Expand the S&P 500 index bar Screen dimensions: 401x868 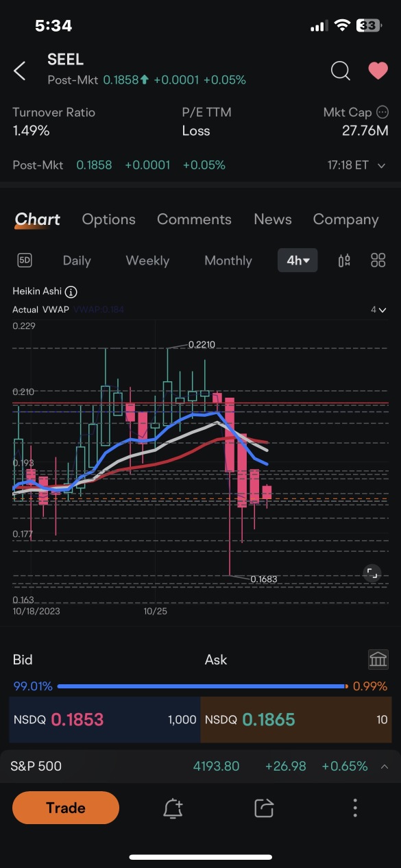tap(200, 766)
